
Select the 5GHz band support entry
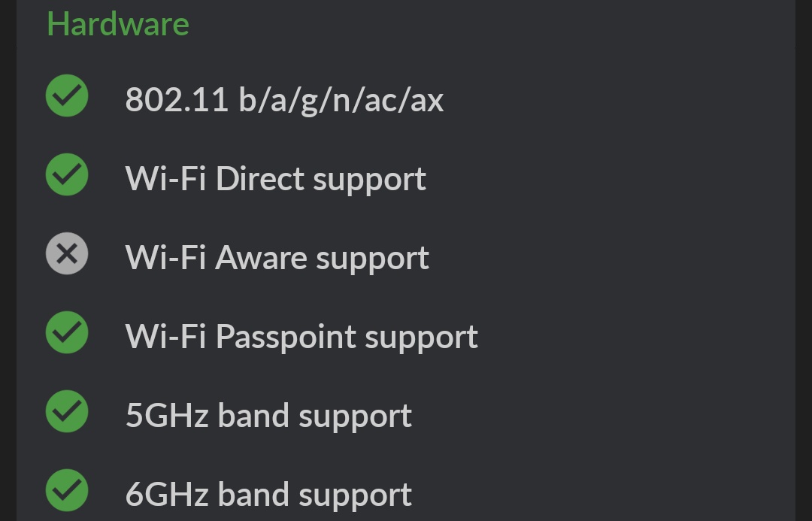(268, 416)
